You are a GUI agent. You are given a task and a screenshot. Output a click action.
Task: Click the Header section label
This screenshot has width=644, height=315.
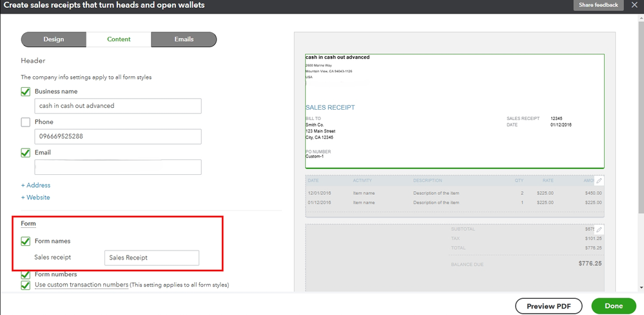pos(33,61)
